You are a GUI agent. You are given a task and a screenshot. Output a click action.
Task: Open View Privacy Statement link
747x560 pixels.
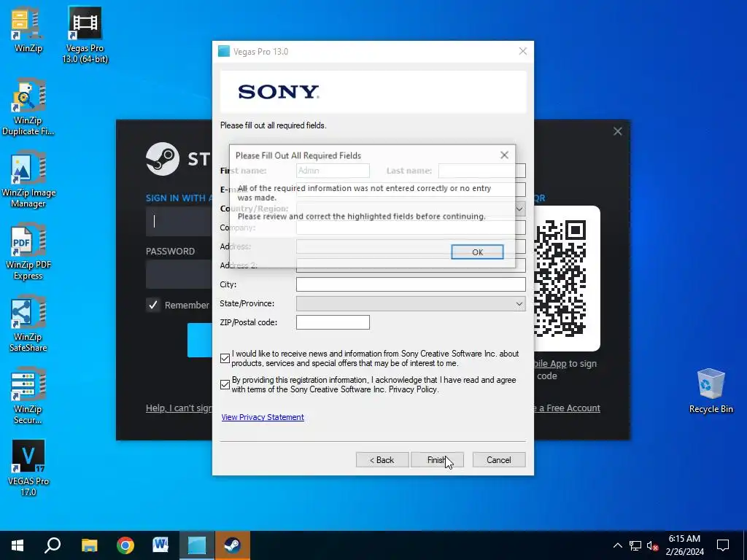[263, 417]
